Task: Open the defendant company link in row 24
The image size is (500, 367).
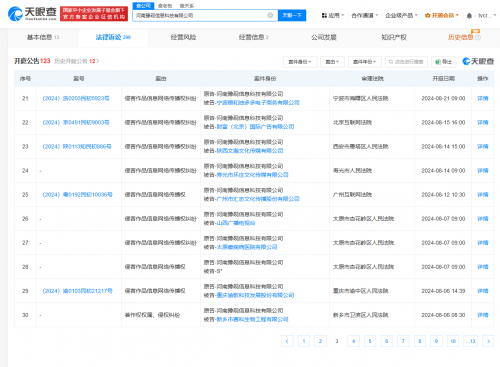Action: 252,175
